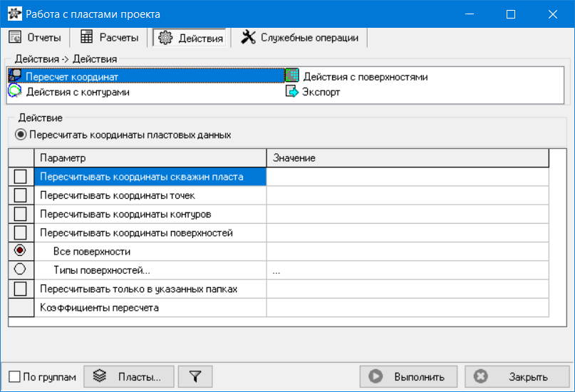Switch to the Отчеты tab
Image resolution: width=575 pixels, height=392 pixels.
pos(35,37)
